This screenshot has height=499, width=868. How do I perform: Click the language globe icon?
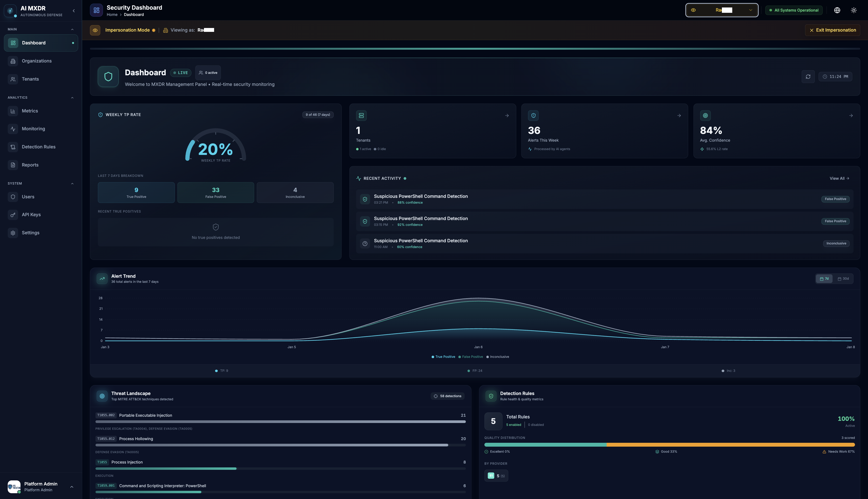coord(837,10)
